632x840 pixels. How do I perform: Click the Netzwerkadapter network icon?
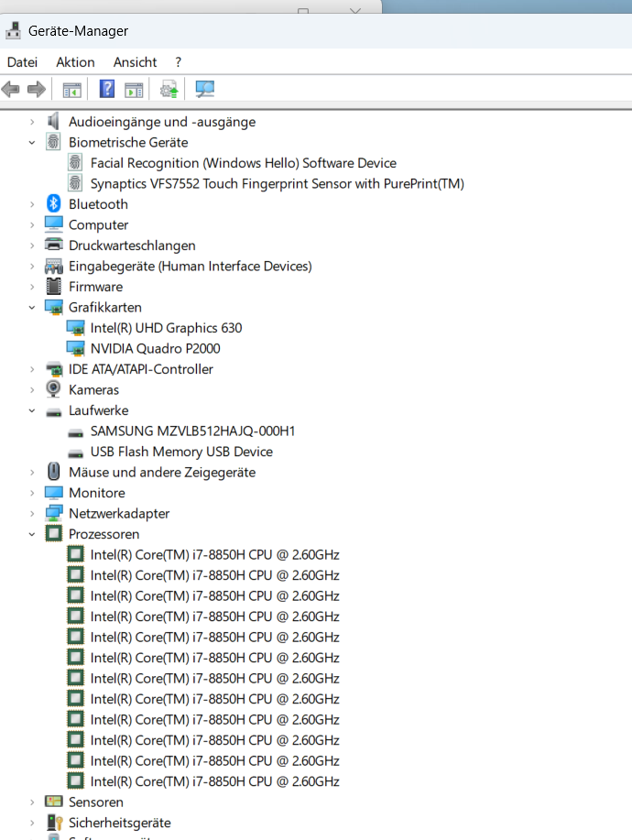pyautogui.click(x=53, y=513)
